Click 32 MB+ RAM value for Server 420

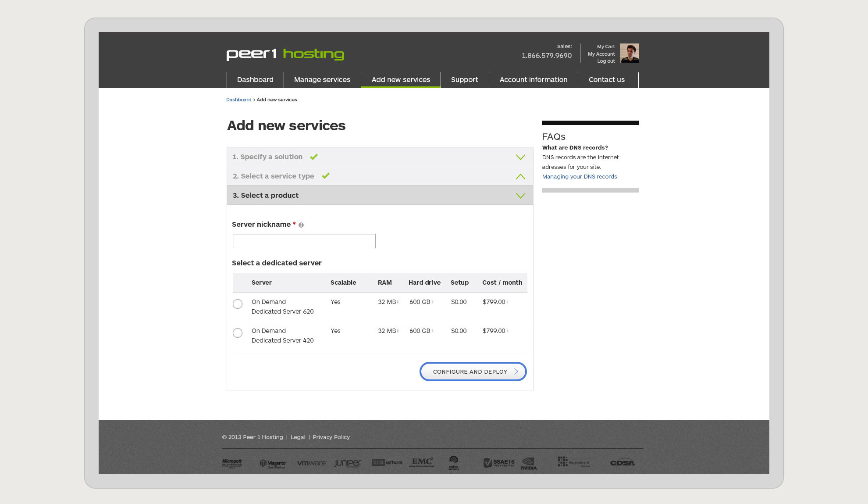(x=389, y=331)
